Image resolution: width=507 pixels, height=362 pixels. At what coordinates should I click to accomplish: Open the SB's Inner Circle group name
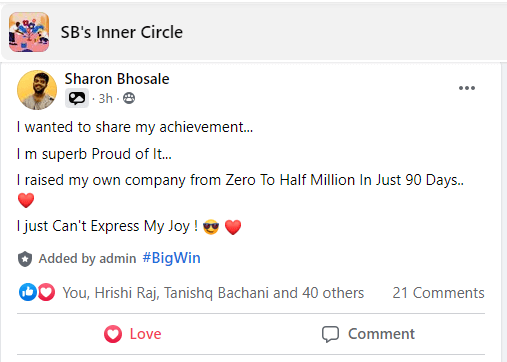(x=122, y=32)
